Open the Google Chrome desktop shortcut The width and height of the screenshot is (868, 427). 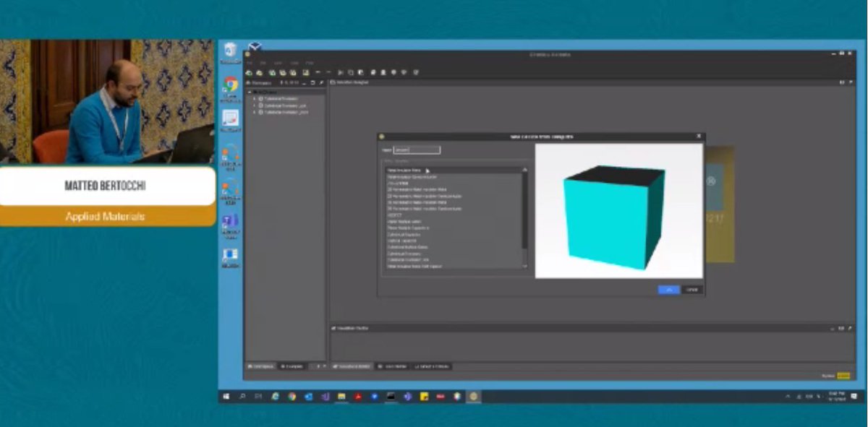[x=231, y=89]
